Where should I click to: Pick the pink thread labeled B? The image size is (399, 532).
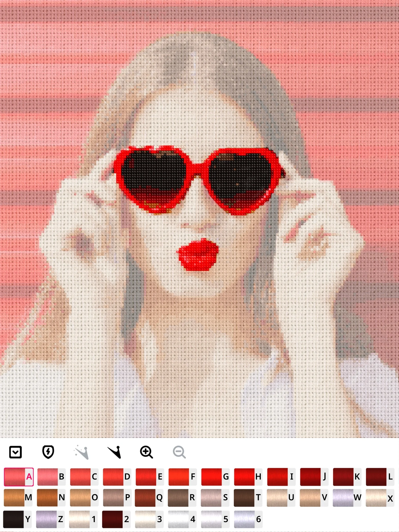(51, 477)
